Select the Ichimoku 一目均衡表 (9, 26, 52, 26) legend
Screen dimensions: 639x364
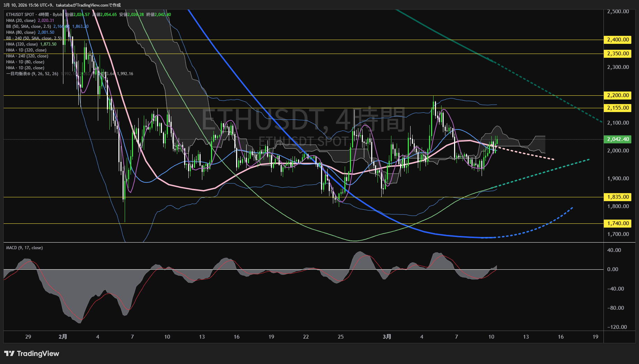tap(32, 74)
